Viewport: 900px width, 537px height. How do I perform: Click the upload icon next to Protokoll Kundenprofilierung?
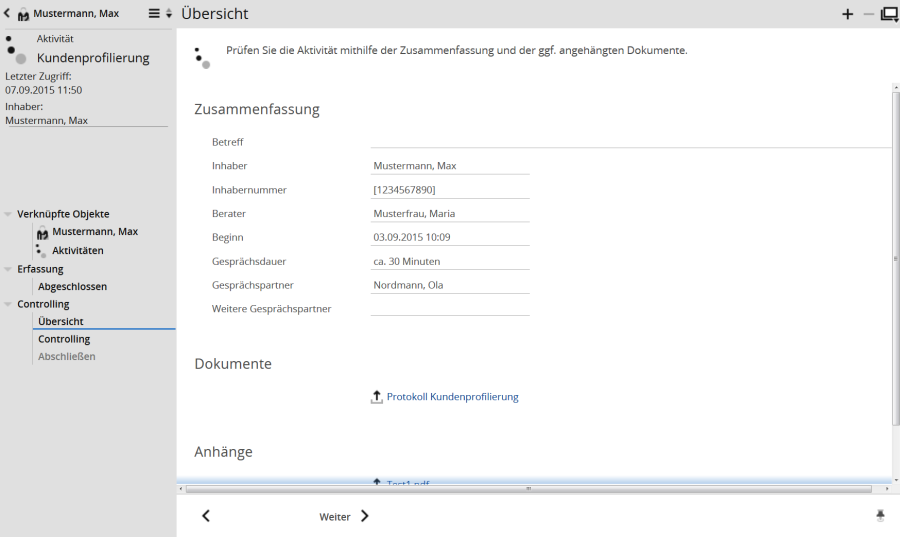pyautogui.click(x=377, y=397)
